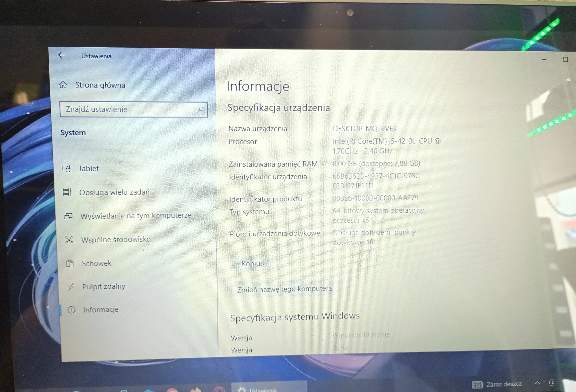Screen dimensions: 576x392
Task: Select the Tablet icon in sidebar
Action: click(66, 168)
